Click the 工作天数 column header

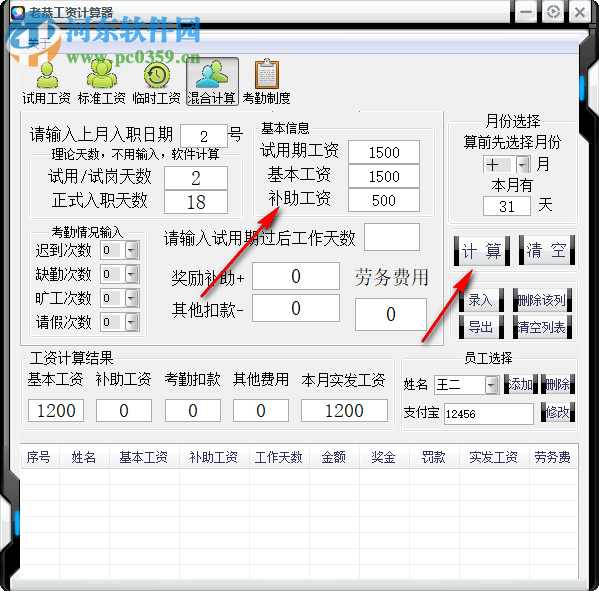(x=280, y=457)
